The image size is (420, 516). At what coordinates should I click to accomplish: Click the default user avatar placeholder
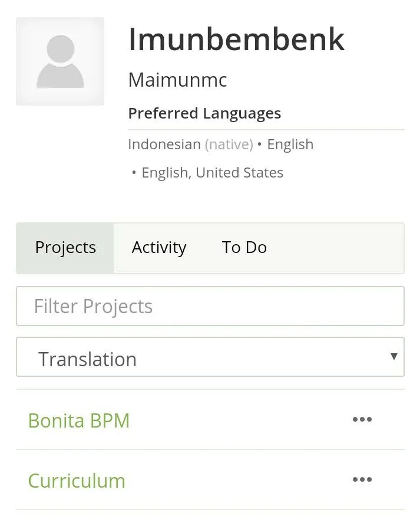tap(60, 61)
